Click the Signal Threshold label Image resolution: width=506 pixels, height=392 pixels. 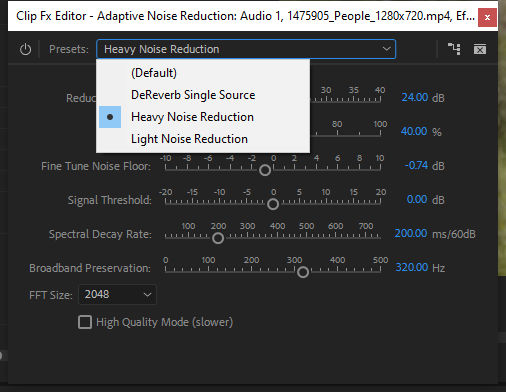point(109,200)
